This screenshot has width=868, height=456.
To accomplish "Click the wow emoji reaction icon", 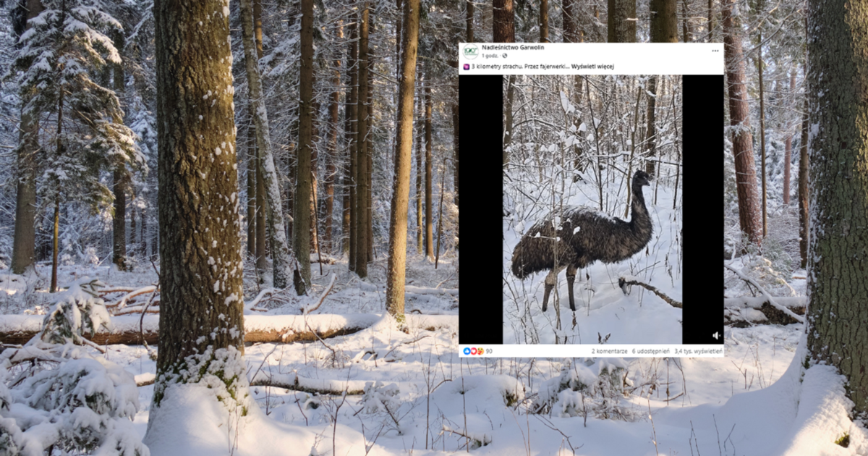I will pos(480,351).
